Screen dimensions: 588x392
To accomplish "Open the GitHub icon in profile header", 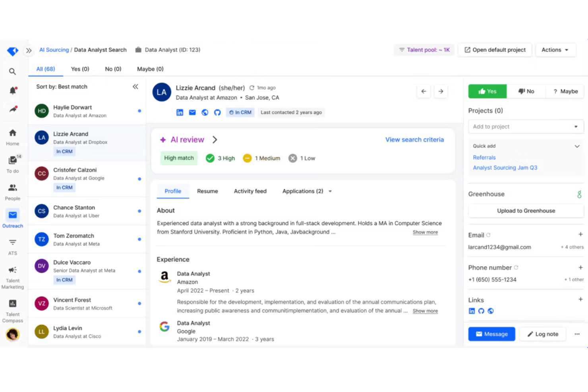I will pyautogui.click(x=217, y=112).
